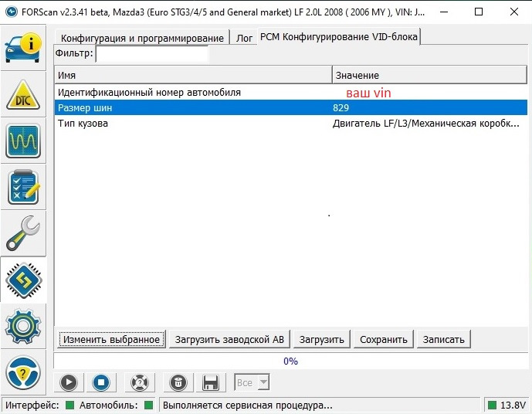Click the tire size value 829

[341, 108]
